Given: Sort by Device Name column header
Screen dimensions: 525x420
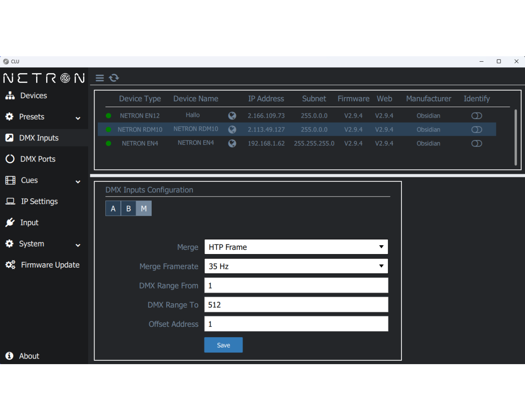Looking at the screenshot, I should click(196, 99).
